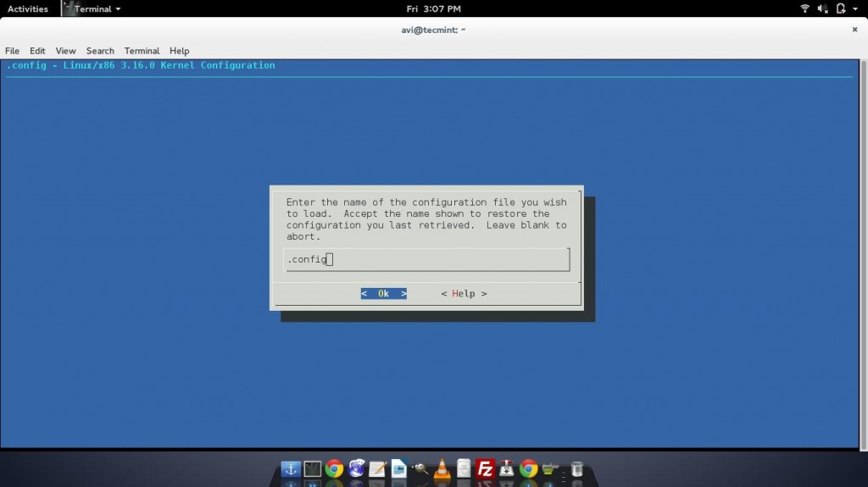Open the Terminal menu in the menu bar
The width and height of the screenshot is (868, 487).
[142, 51]
